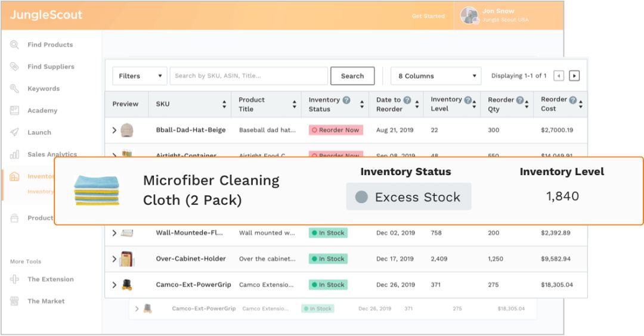This screenshot has height=336, width=644.
Task: Sort by Product Title column arrows
Action: point(295,104)
